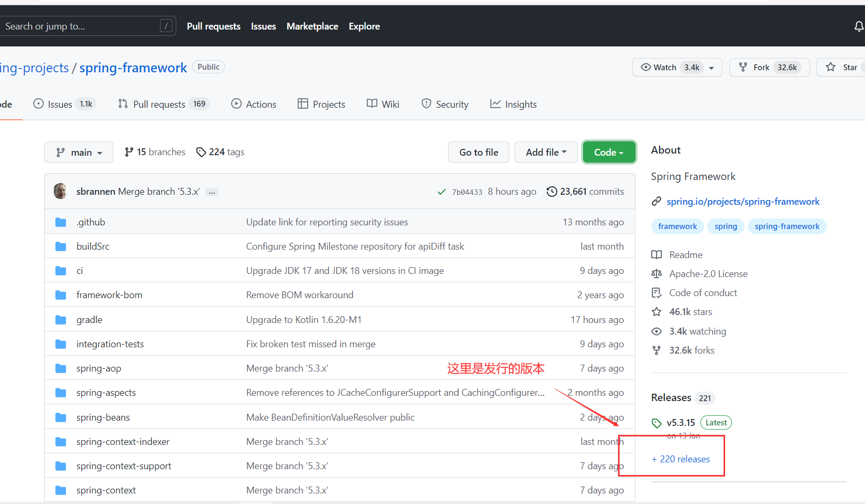Switch to repository Pull requests tab
This screenshot has width=865, height=504.
pos(164,104)
